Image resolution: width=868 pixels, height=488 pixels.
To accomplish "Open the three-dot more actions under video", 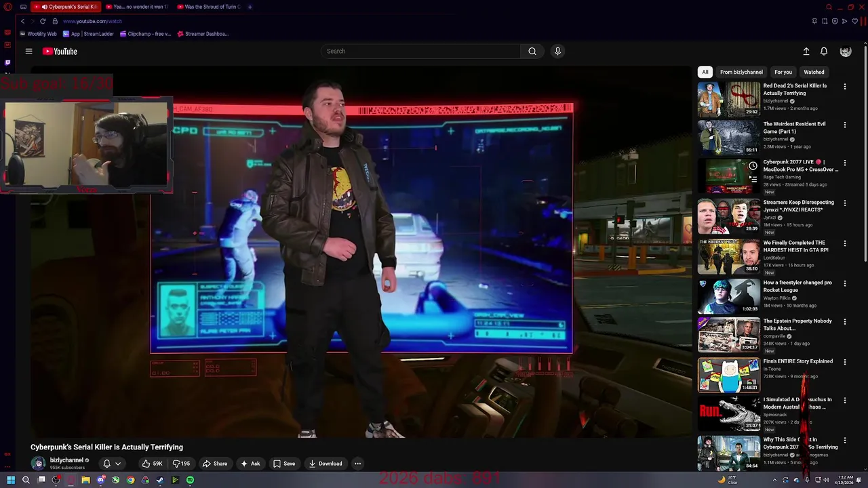I will tap(357, 464).
